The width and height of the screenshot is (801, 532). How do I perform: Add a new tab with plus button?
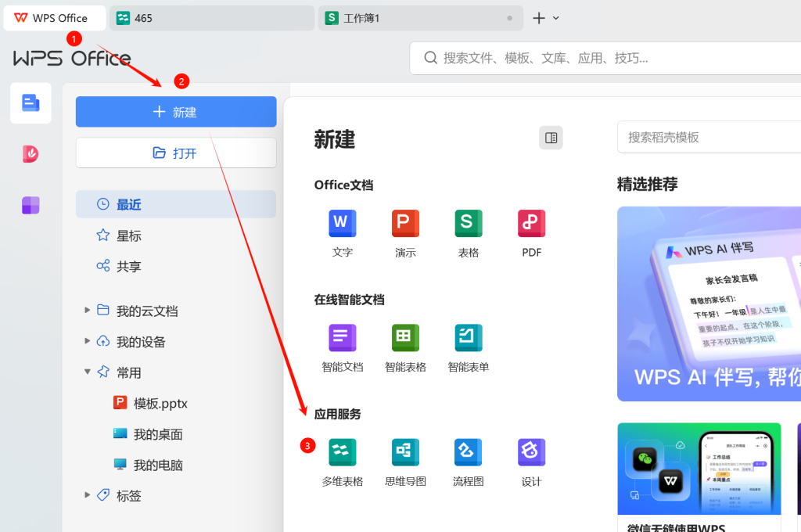539,18
